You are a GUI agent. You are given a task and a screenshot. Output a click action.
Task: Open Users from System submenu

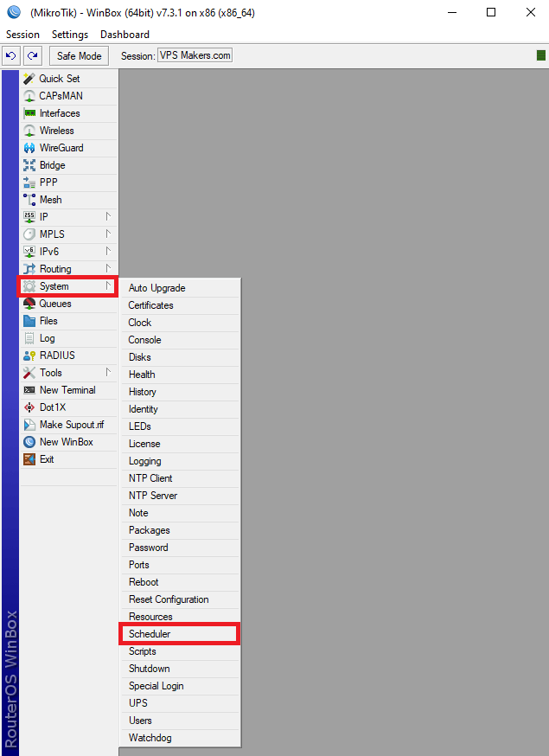[179, 721]
